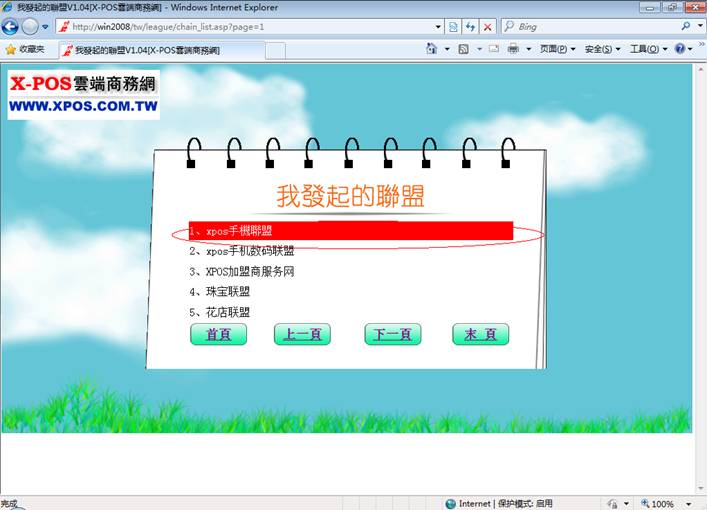Expand the address bar URL dropdown
Screen dimensions: 707x510
438,27
